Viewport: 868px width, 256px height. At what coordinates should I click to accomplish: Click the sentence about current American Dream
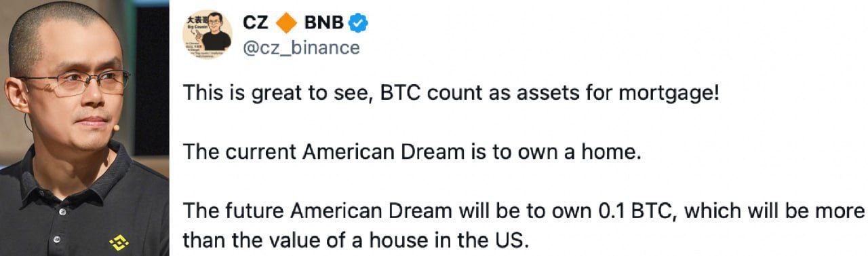pyautogui.click(x=412, y=153)
